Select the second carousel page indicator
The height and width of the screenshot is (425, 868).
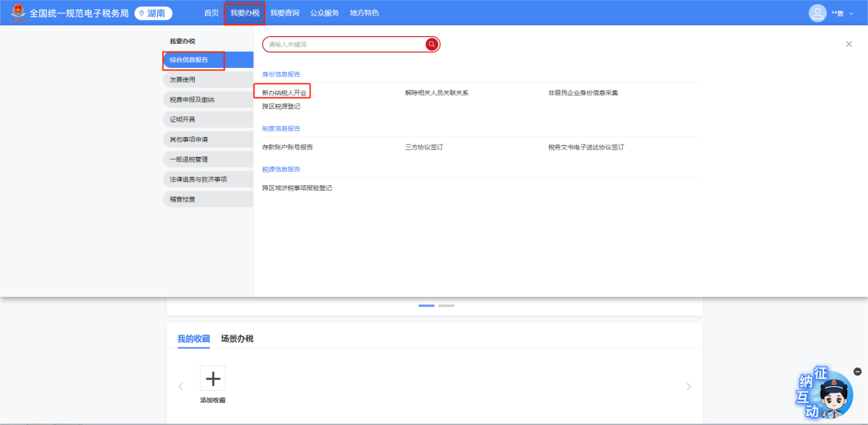[446, 306]
